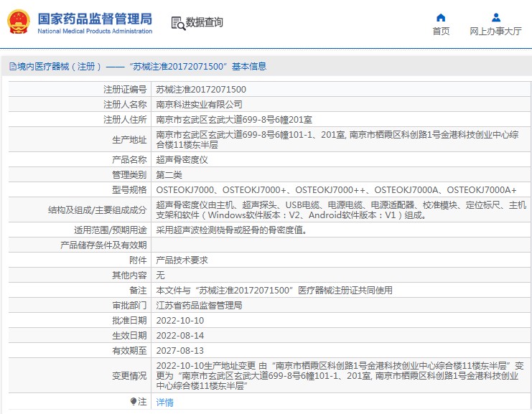Click the approving department 江苏省药品监督管理局
This screenshot has width=532, height=414.
[200, 305]
